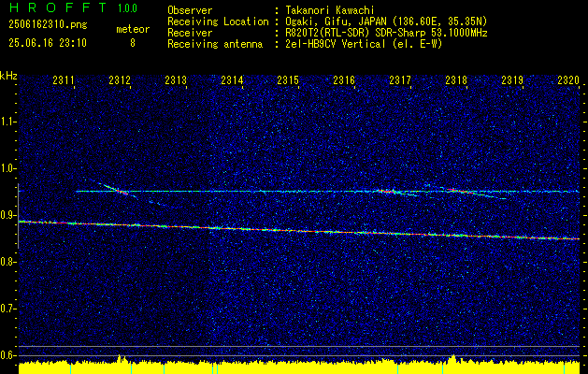Click the gray vertical range bar at left edge
The width and height of the screenshot is (588, 374).
coord(18,216)
